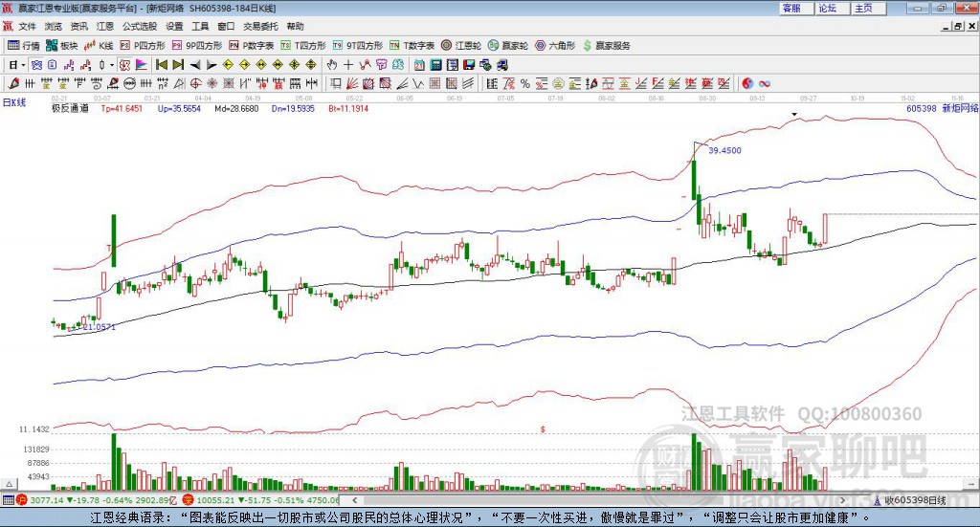Open the 公式选股 menu

140,26
